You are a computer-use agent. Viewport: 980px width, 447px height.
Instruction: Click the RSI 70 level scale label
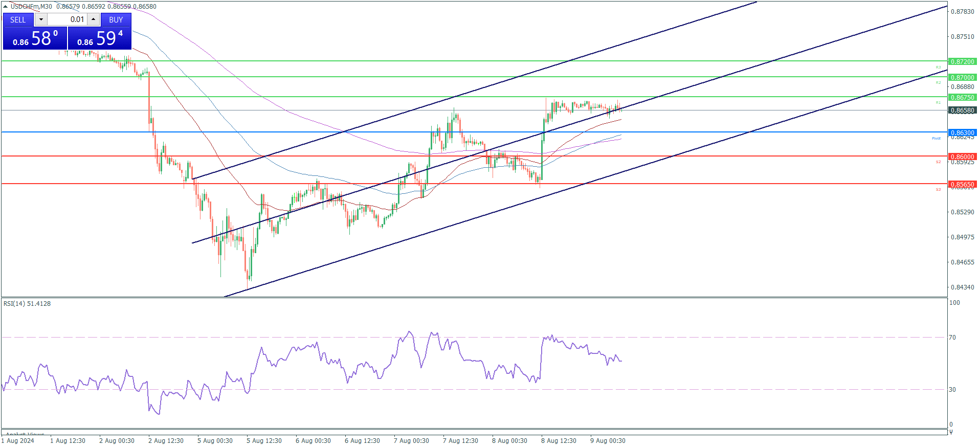(x=952, y=338)
